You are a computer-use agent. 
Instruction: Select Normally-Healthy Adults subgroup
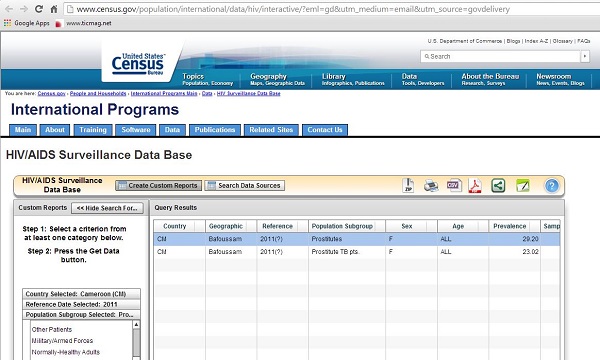click(x=65, y=352)
